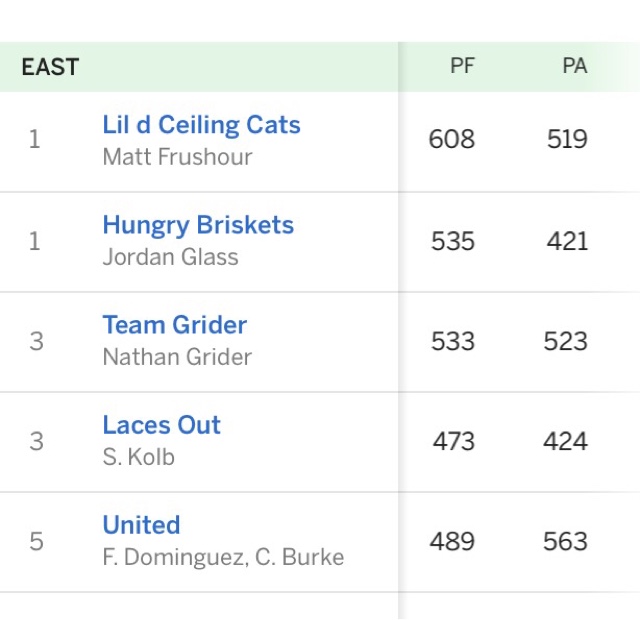Click owner name Jordan Glass
Viewport: 640px width, 620px height.
tap(170, 257)
